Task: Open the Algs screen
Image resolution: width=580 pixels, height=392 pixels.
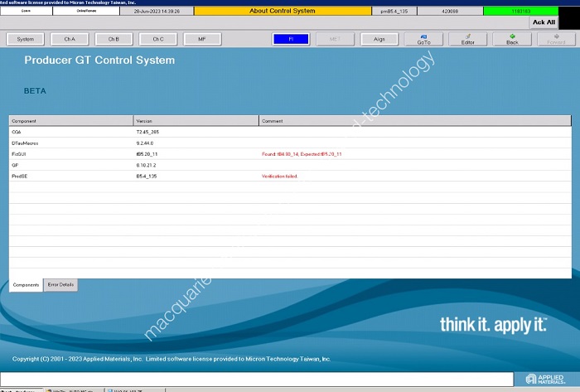Action: tap(379, 39)
